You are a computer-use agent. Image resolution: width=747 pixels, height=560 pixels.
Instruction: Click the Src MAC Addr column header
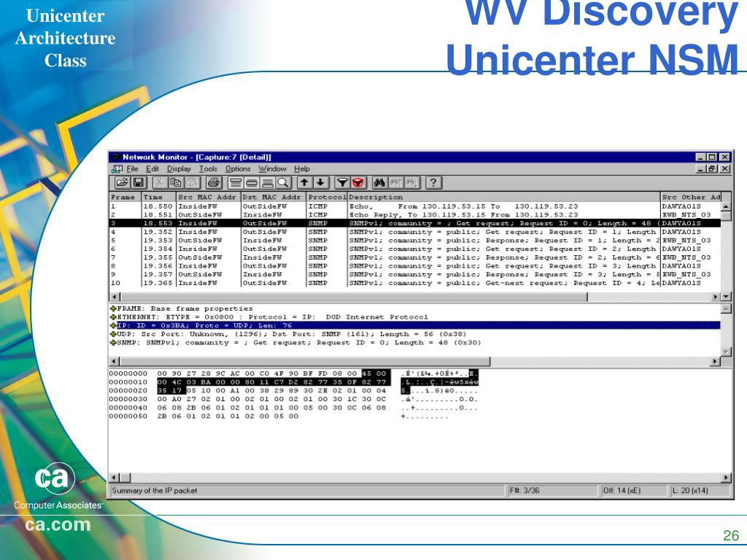tap(208, 197)
